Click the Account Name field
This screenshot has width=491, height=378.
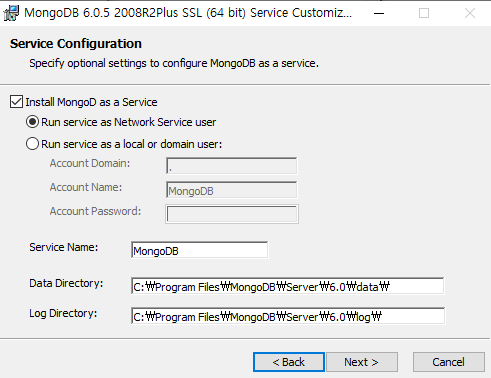coord(231,190)
